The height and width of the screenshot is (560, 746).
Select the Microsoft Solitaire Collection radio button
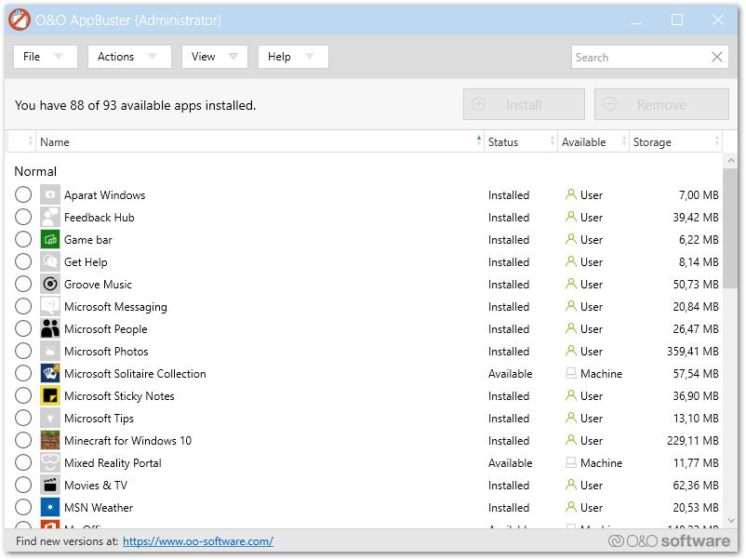[x=23, y=374]
